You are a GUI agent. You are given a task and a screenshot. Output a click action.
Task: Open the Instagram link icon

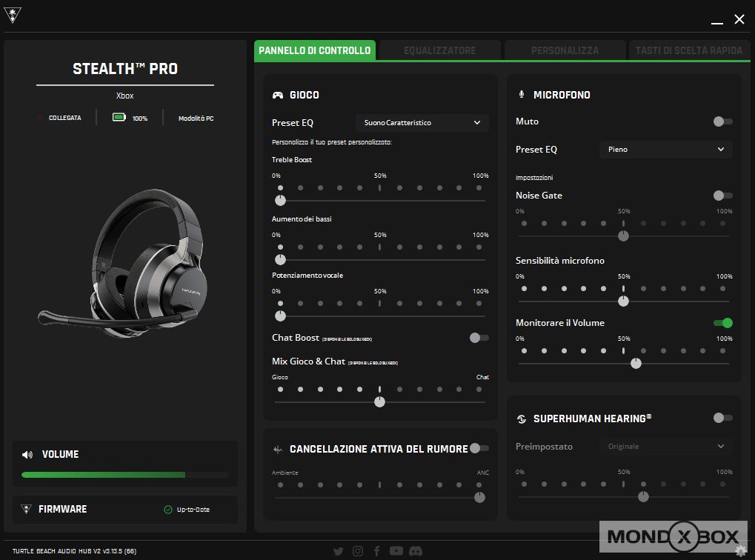coord(358,551)
